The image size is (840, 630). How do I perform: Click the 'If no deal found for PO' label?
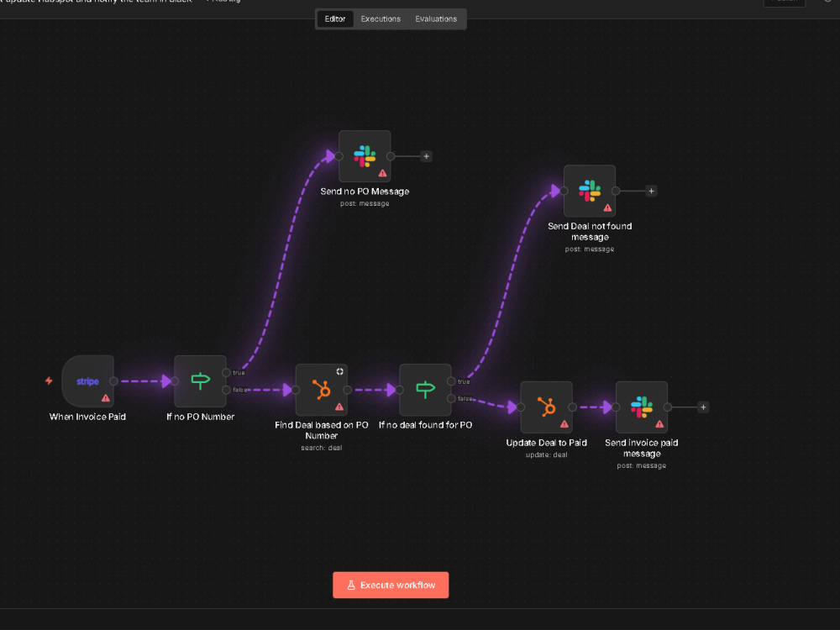tap(425, 425)
